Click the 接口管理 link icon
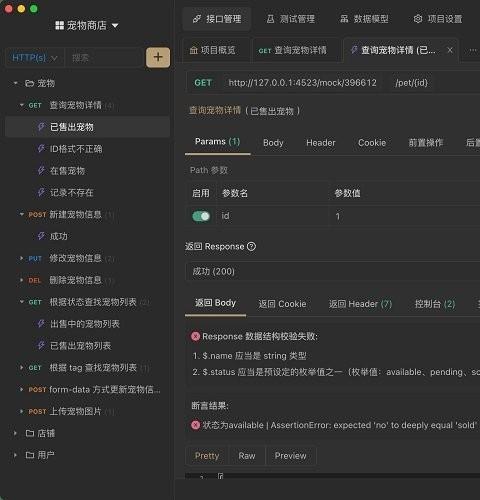 click(x=197, y=19)
